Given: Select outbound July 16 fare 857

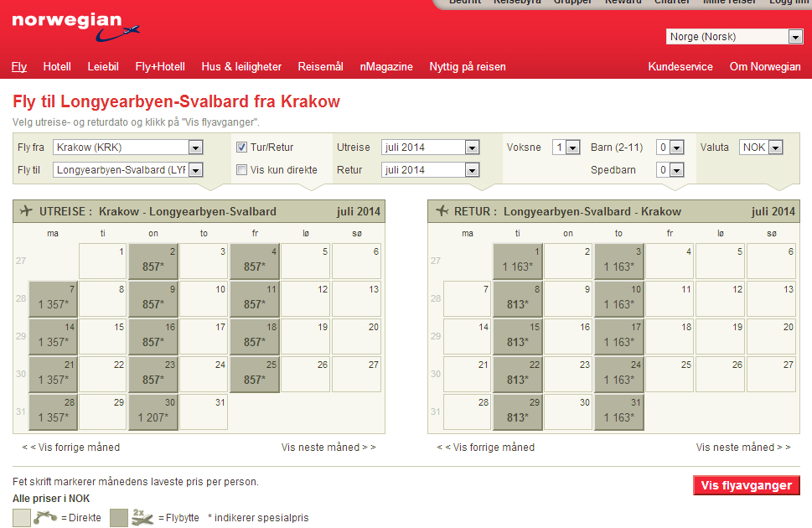Looking at the screenshot, I should [153, 336].
